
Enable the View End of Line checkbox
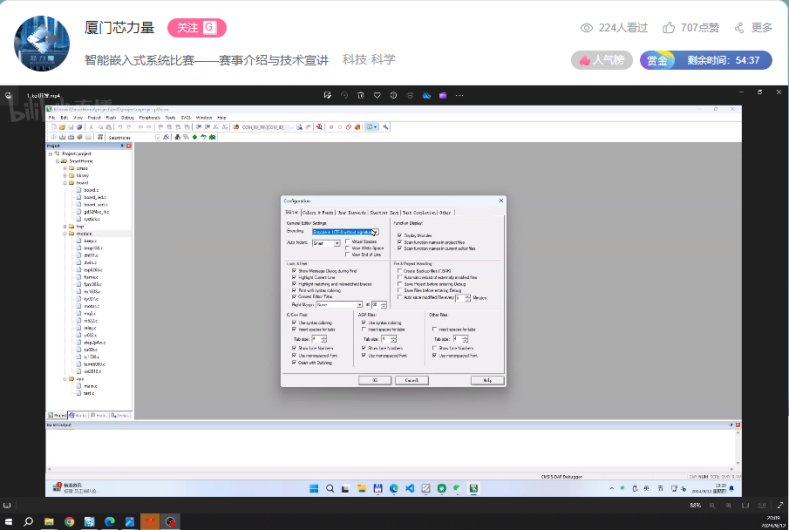[x=347, y=255]
